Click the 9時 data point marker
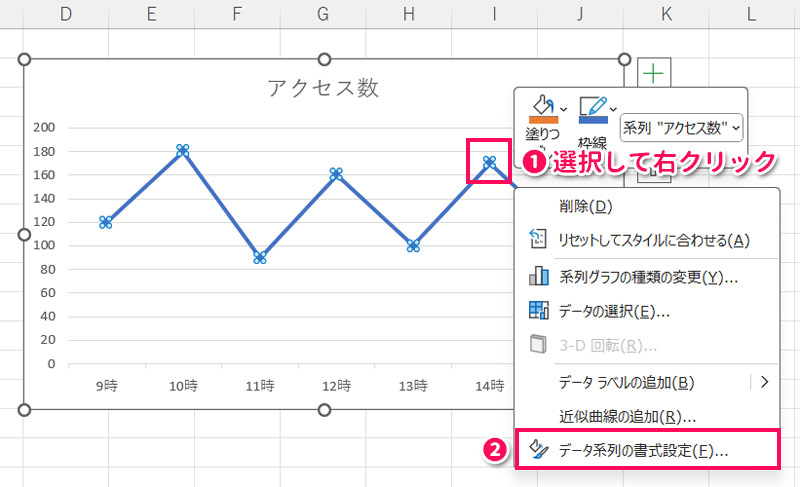 pos(106,222)
